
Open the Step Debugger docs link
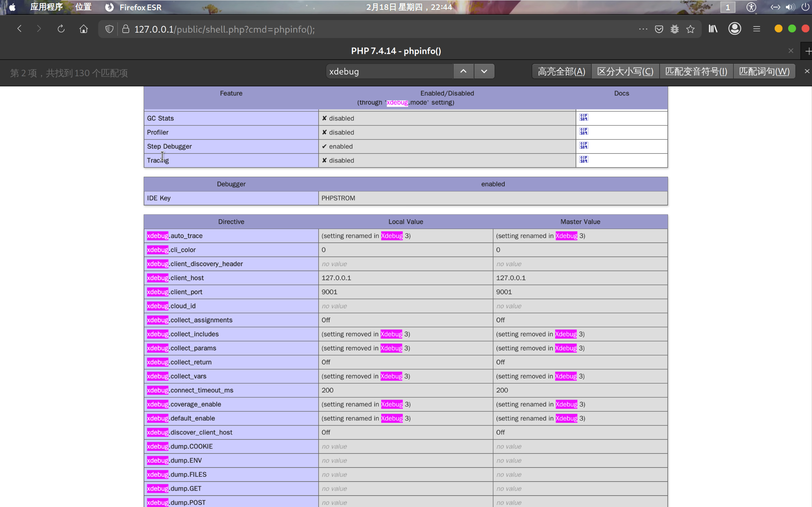click(x=584, y=146)
